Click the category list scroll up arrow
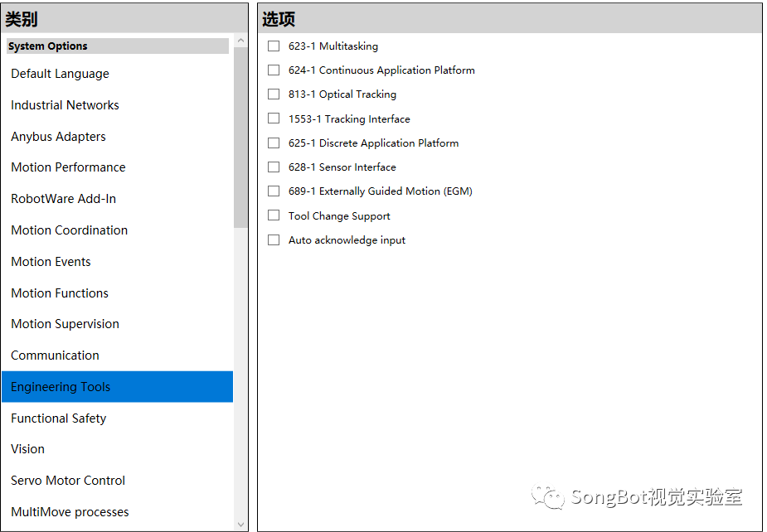Image resolution: width=767 pixels, height=532 pixels. point(240,41)
